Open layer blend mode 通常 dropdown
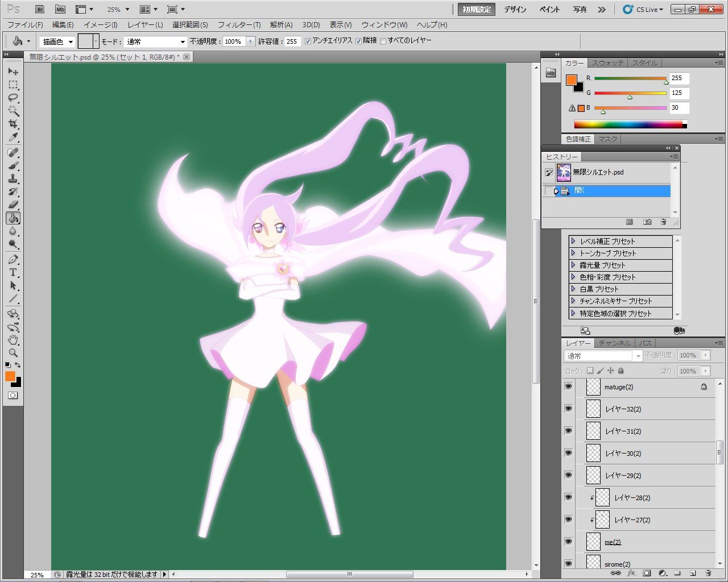This screenshot has width=728, height=582. (x=603, y=356)
